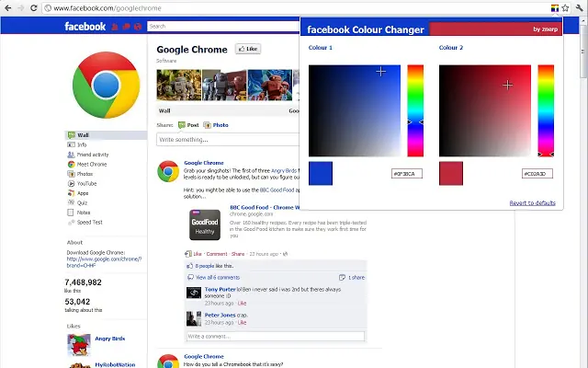Open Meet Chrome label in sidebar
588x368 pixels.
click(92, 164)
